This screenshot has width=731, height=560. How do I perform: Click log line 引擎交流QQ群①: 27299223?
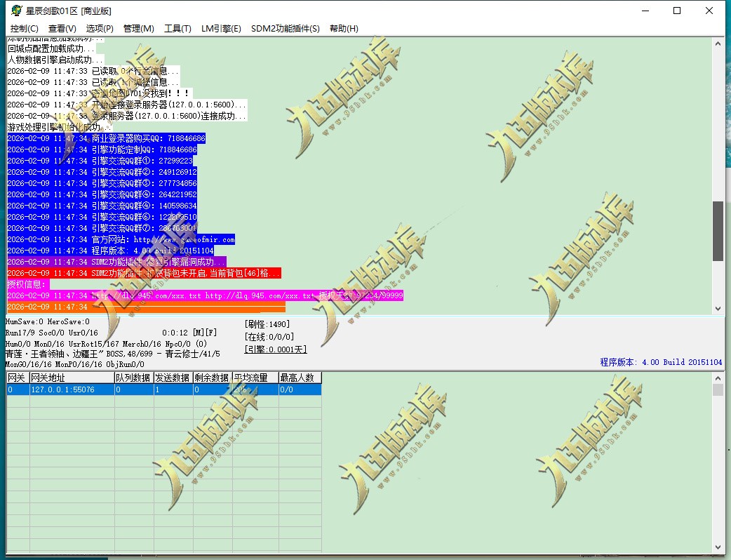(100, 161)
